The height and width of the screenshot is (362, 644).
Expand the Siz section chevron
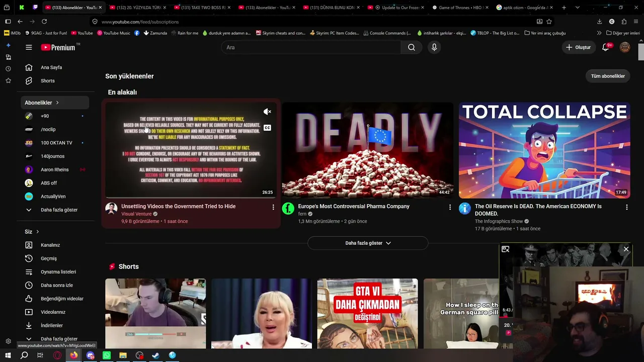click(37, 232)
